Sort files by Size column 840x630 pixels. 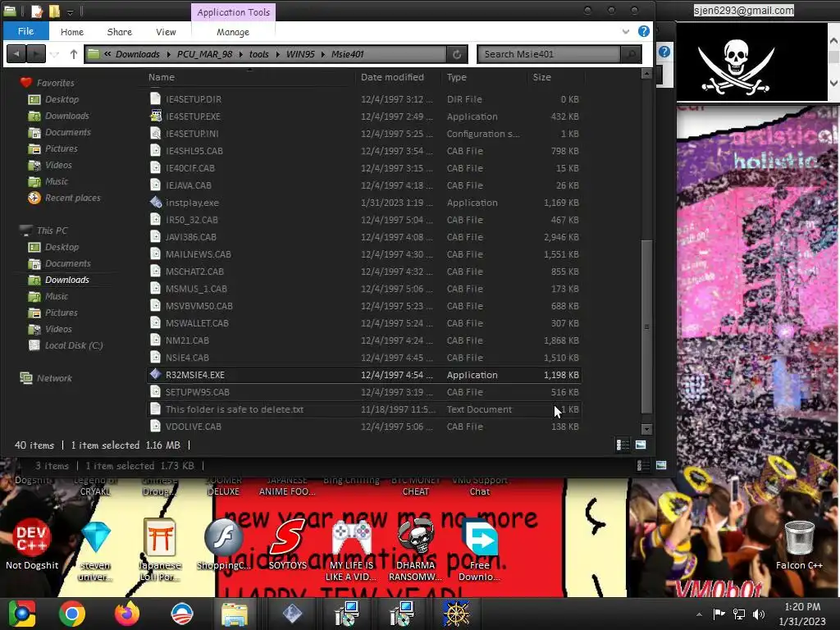(x=541, y=77)
